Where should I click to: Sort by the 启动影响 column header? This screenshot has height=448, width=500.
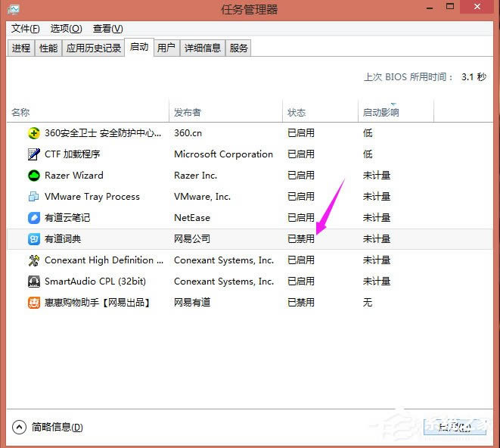[396, 112]
